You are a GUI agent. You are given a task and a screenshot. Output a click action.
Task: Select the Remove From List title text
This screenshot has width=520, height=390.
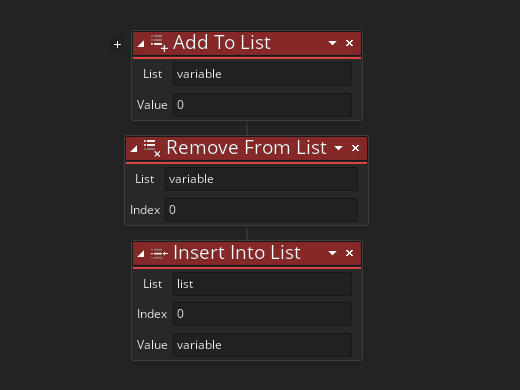click(x=246, y=148)
